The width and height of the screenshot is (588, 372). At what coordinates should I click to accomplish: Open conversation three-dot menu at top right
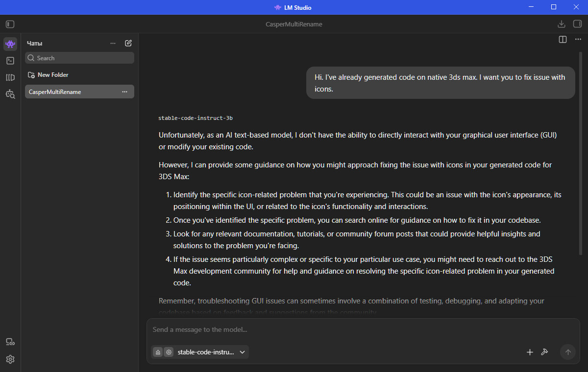click(578, 39)
